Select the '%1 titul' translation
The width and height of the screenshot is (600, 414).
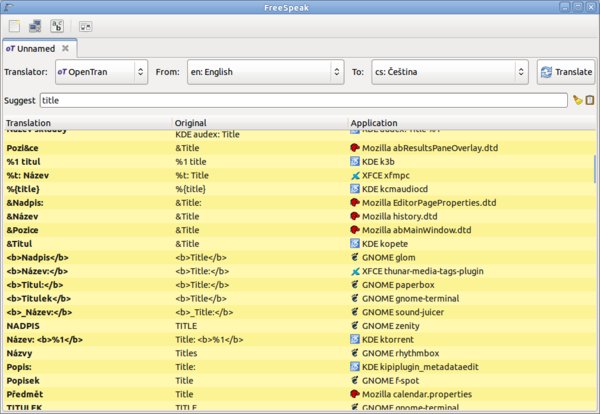23,161
